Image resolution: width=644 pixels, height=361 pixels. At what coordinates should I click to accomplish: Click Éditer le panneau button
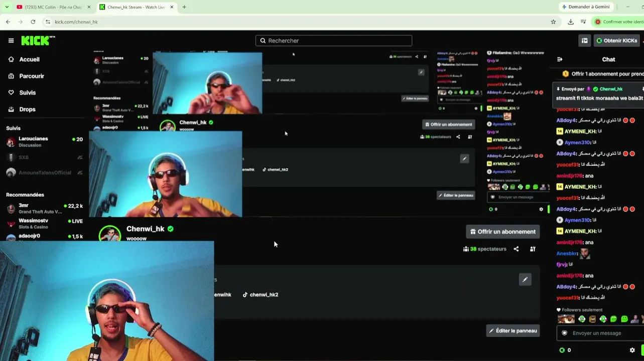(x=513, y=330)
